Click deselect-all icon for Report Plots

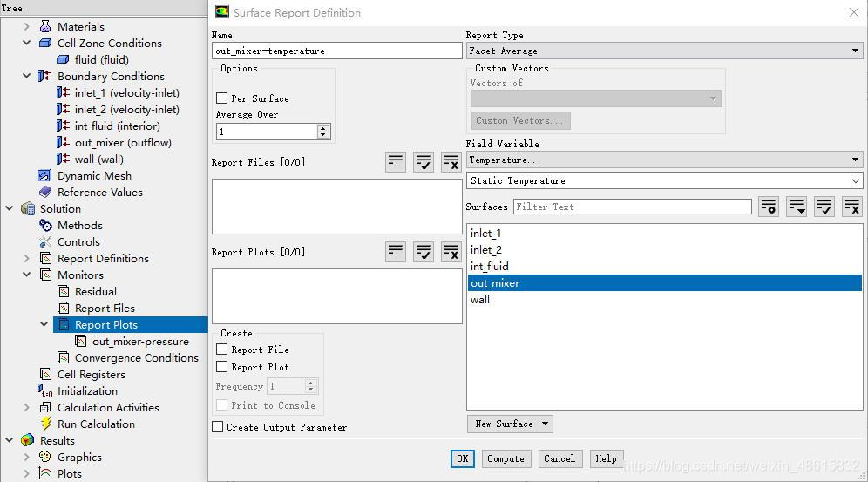[451, 251]
